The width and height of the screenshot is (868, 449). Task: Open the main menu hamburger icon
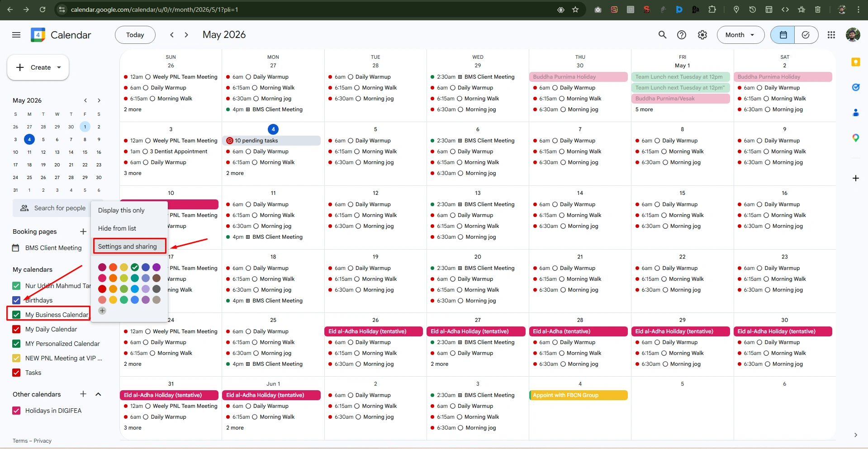(16, 35)
